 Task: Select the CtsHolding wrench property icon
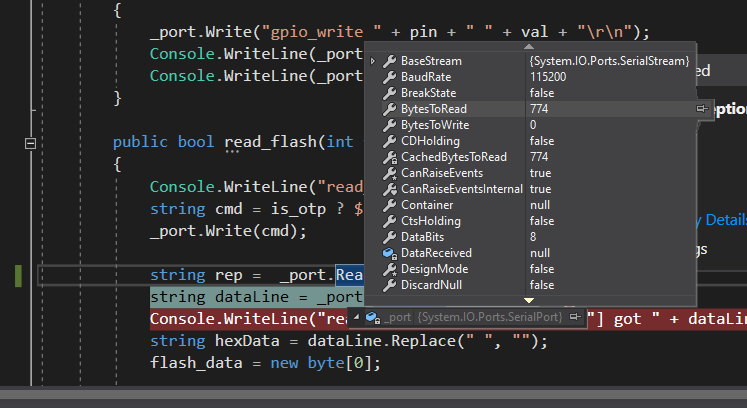390,221
